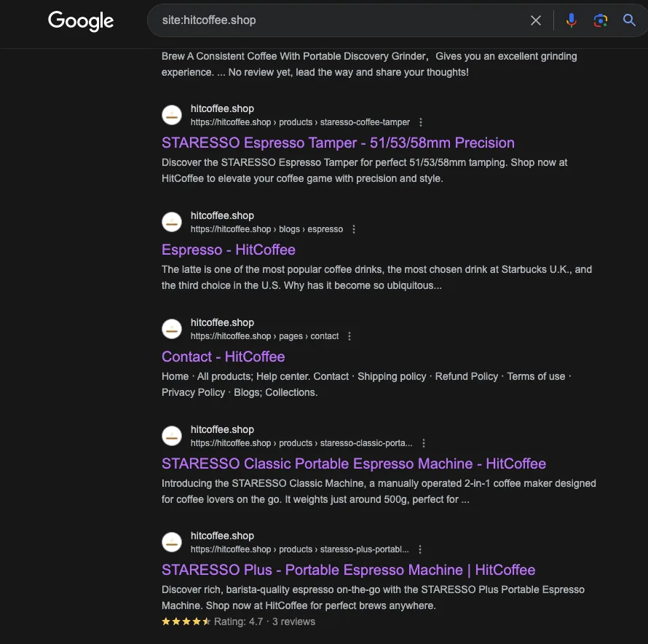Click hitcoffee.shop site name above STARESSO Classic result
648x644 pixels.
point(222,429)
